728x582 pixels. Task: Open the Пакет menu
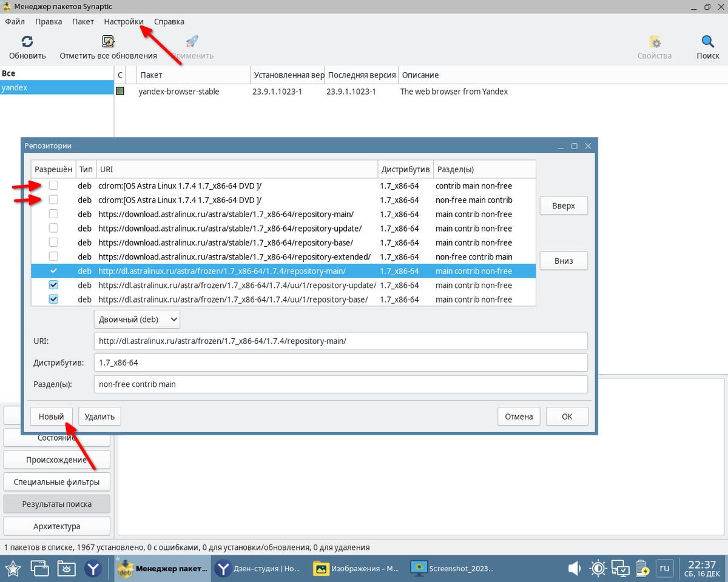pyautogui.click(x=83, y=21)
